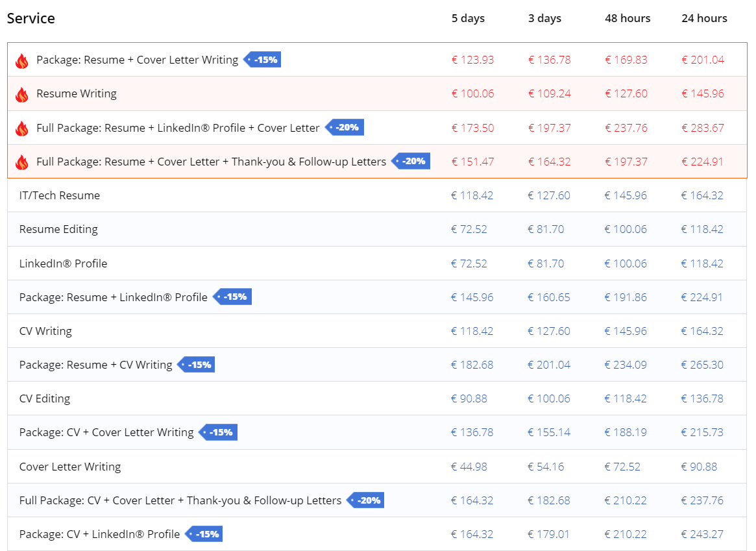Choose € 155.14 price for CV + Cover Letter Writing
The image size is (756, 551).
pyautogui.click(x=549, y=432)
